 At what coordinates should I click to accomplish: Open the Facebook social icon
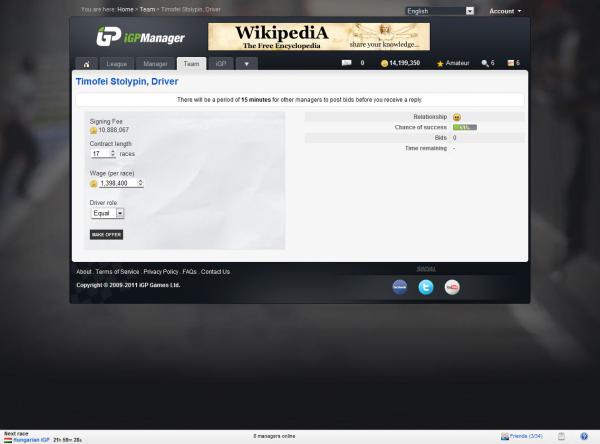click(x=399, y=287)
